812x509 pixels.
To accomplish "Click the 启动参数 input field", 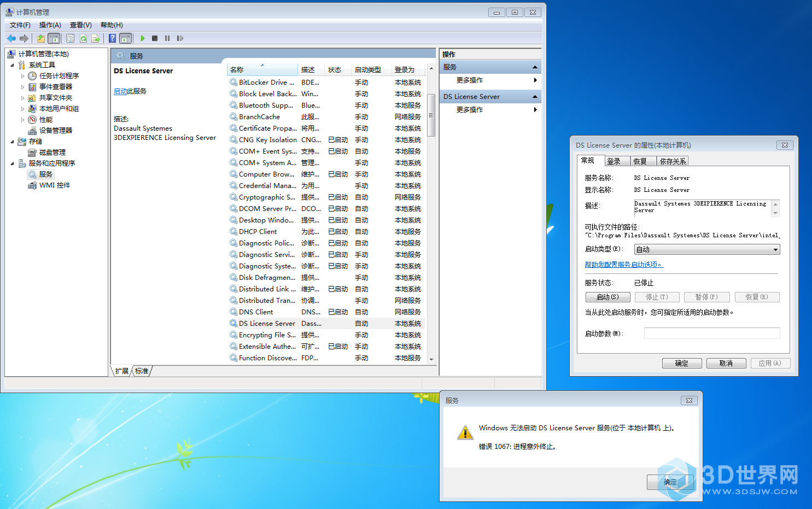I will tap(712, 334).
